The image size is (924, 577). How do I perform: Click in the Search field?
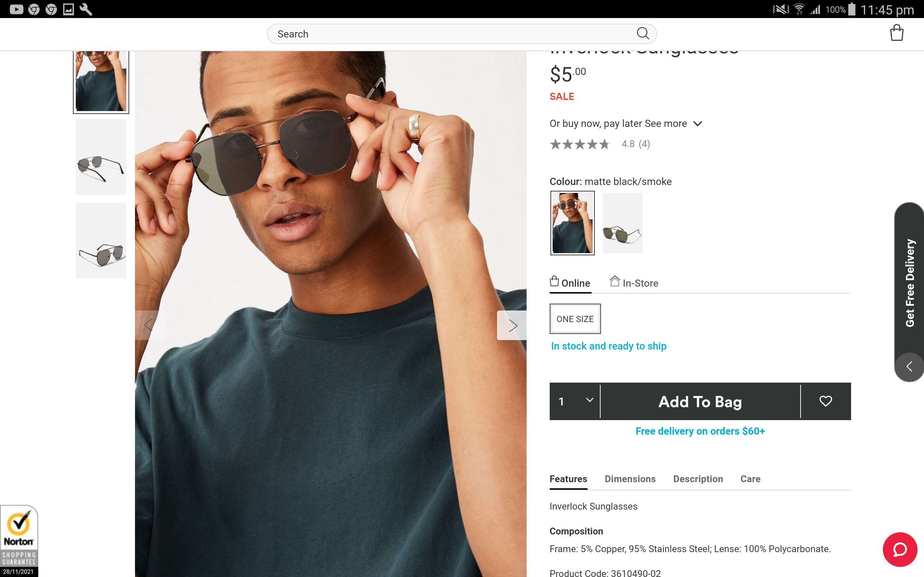click(x=450, y=34)
